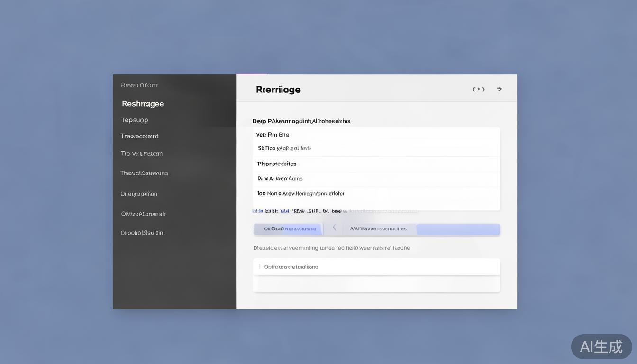Choose the 0i vi A Mear Aeins row
Viewport: 637px width, 364px height.
[x=280, y=179]
